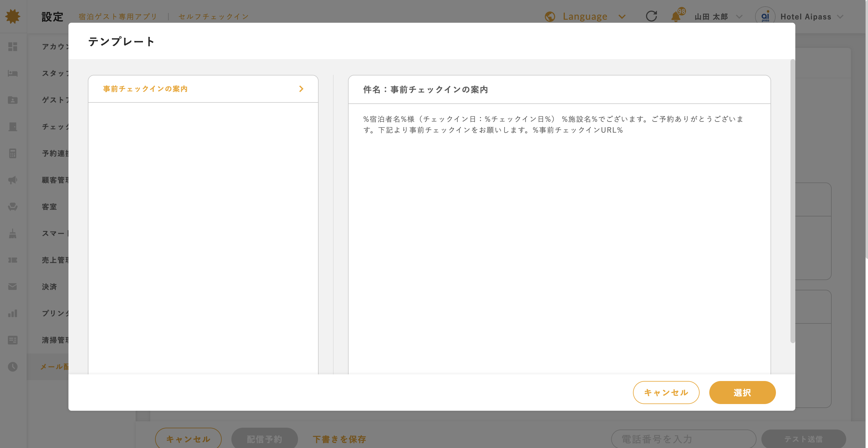
Task: Click the sun logo icon
Action: [x=13, y=16]
